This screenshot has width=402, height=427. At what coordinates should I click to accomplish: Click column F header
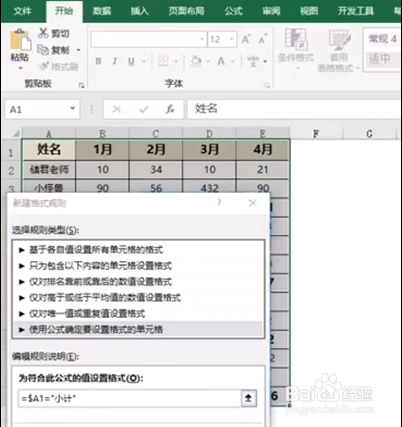click(x=316, y=134)
